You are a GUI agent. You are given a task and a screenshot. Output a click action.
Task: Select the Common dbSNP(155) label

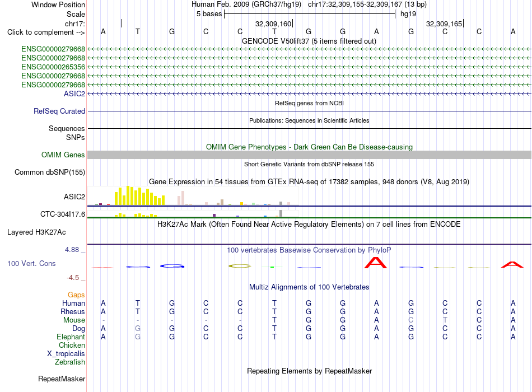pos(49,172)
